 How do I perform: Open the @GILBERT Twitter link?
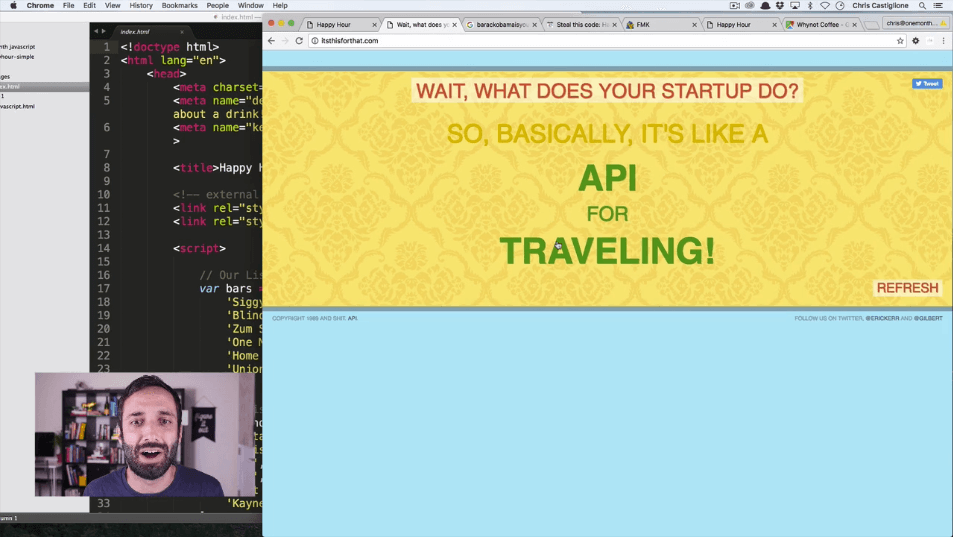pos(928,319)
